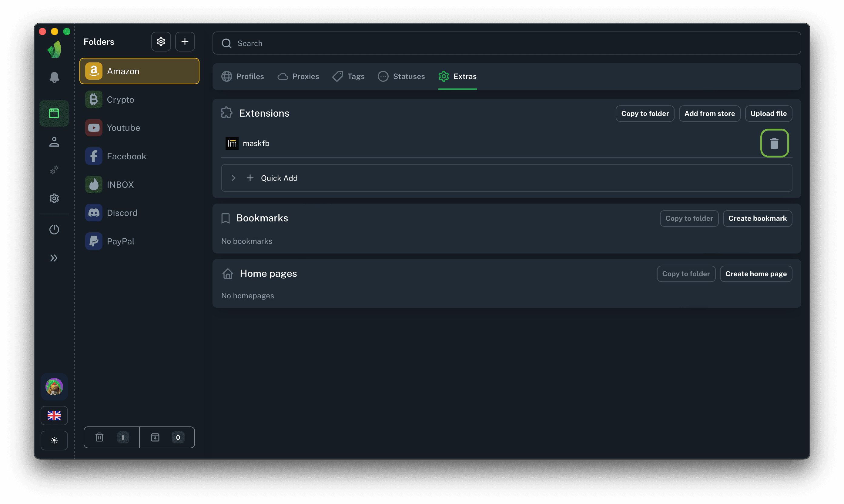The height and width of the screenshot is (504, 844).
Task: Click the Create bookmark button
Action: click(757, 218)
